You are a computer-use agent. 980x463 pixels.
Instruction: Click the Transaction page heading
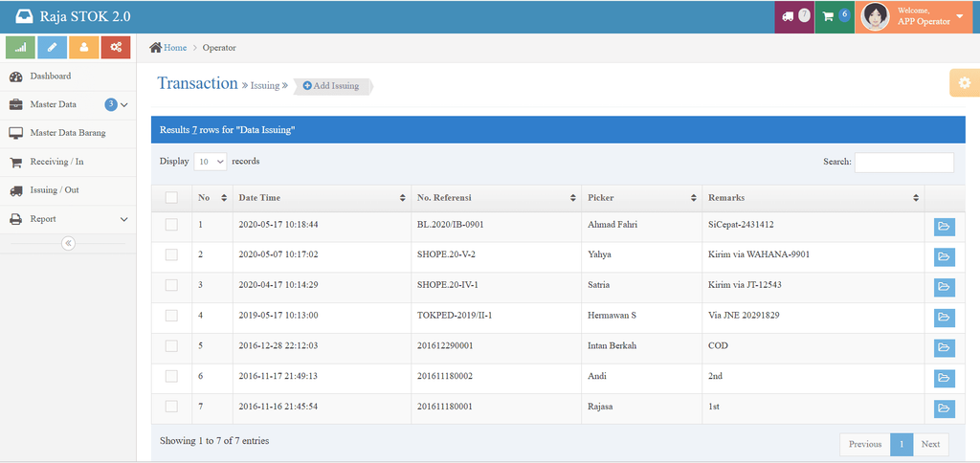tap(197, 83)
